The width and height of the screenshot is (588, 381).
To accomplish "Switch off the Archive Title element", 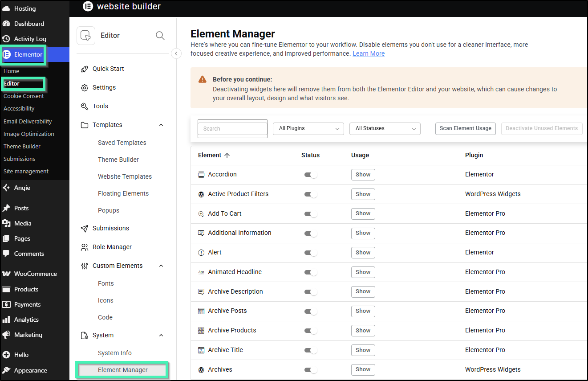I will click(x=311, y=350).
